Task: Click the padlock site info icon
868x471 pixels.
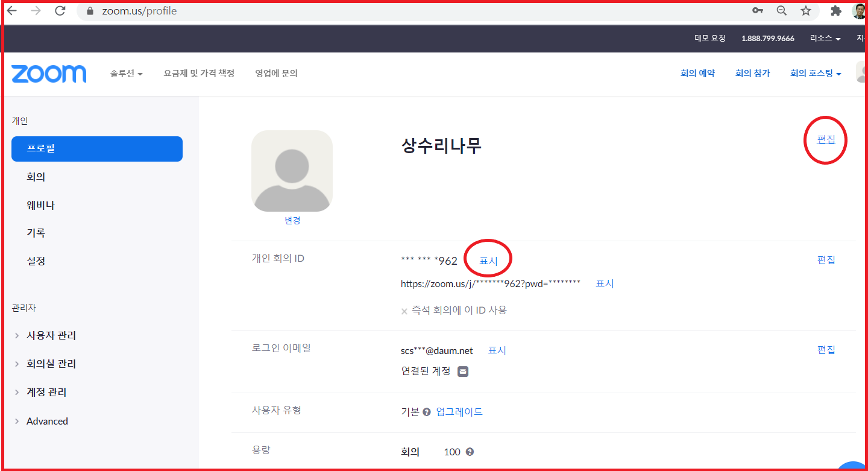Action: click(x=90, y=11)
